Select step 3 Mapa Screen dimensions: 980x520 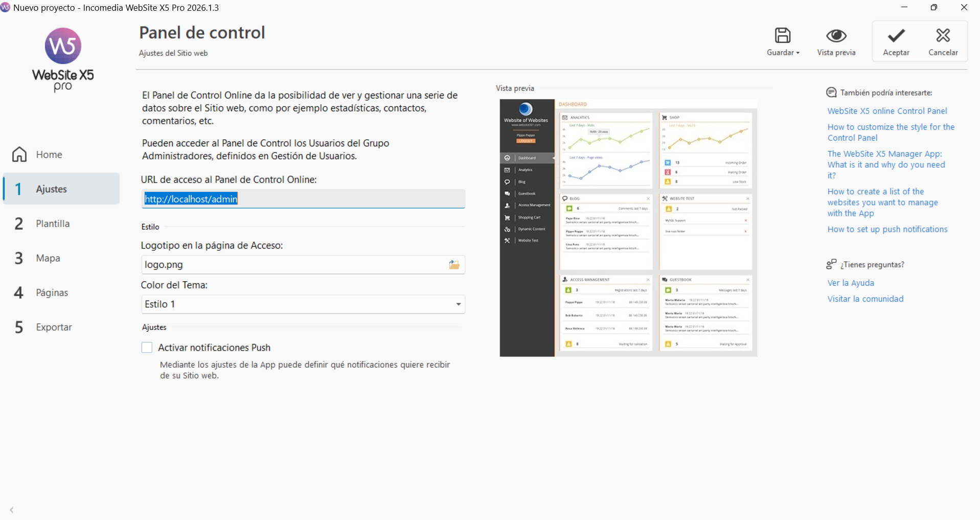coord(48,258)
